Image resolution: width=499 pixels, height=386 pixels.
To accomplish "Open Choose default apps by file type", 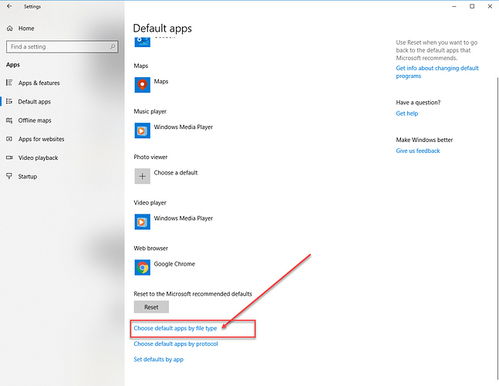I will point(175,328).
